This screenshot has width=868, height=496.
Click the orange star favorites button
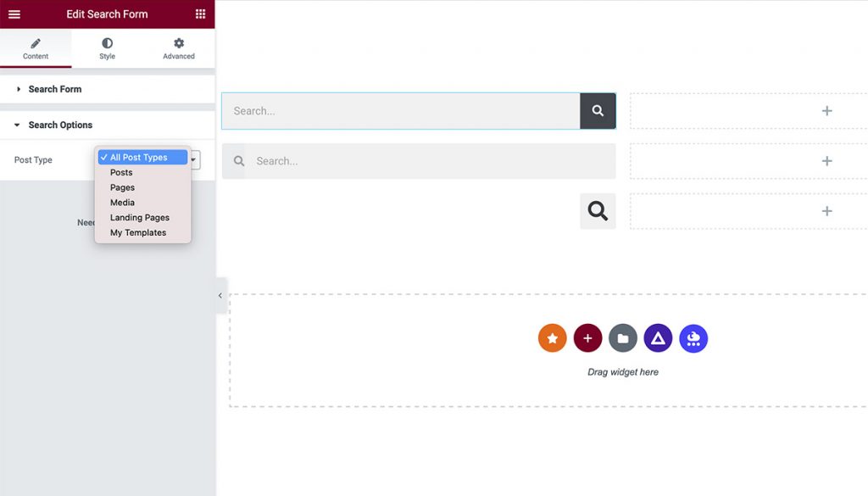click(552, 338)
